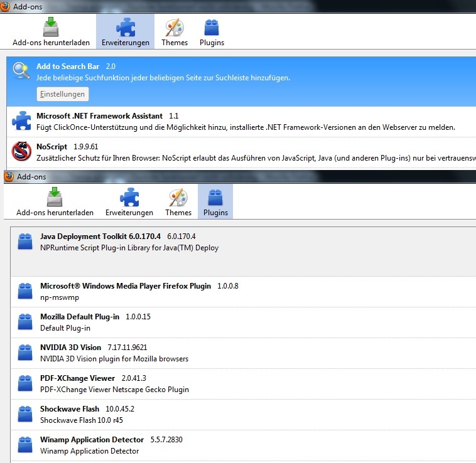Click the Mozilla Default Plug-in icon
The image size is (476, 463).
point(25,322)
